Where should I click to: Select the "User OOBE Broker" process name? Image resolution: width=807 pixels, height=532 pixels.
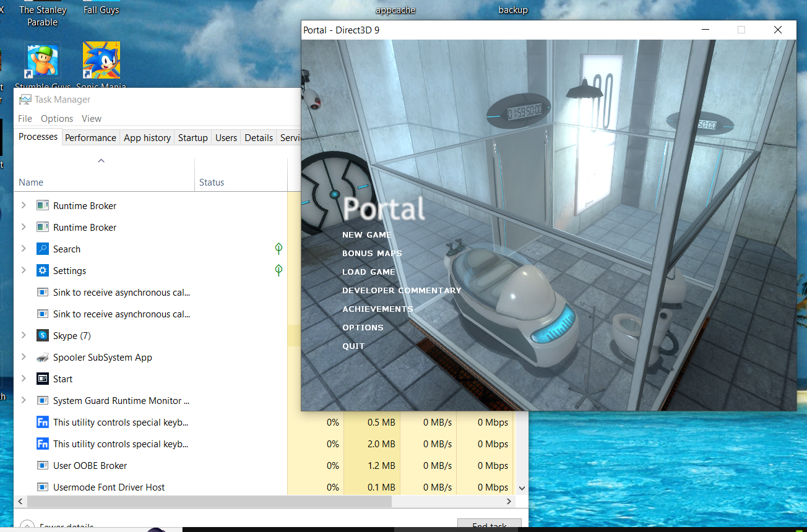(90, 466)
